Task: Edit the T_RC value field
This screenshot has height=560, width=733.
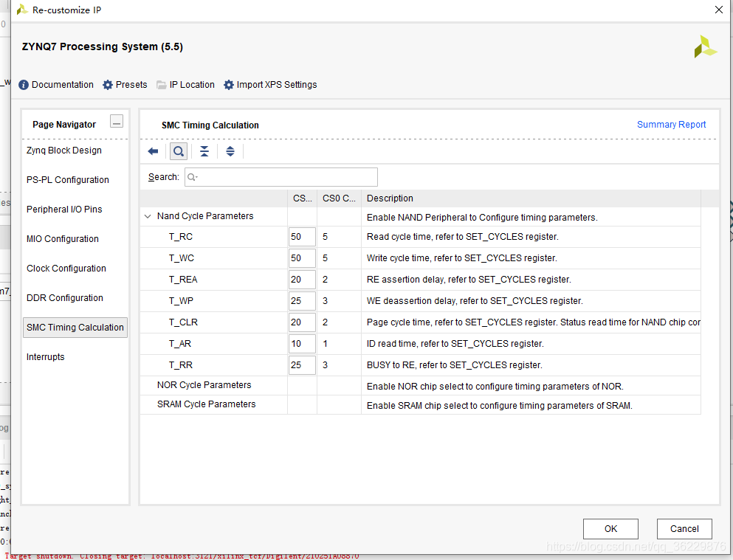Action: coord(302,237)
